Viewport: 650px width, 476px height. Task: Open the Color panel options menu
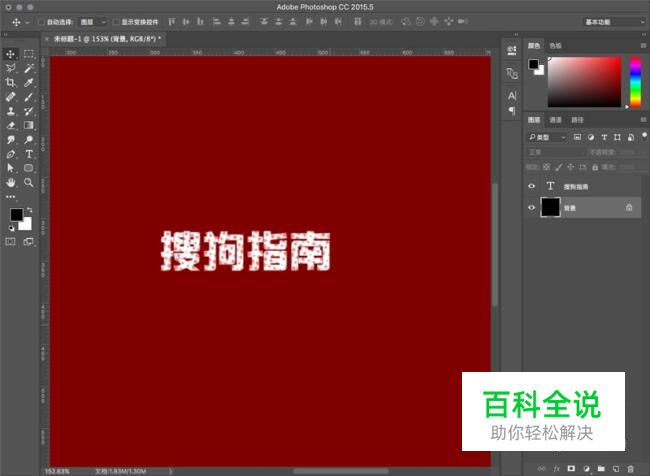(x=643, y=45)
